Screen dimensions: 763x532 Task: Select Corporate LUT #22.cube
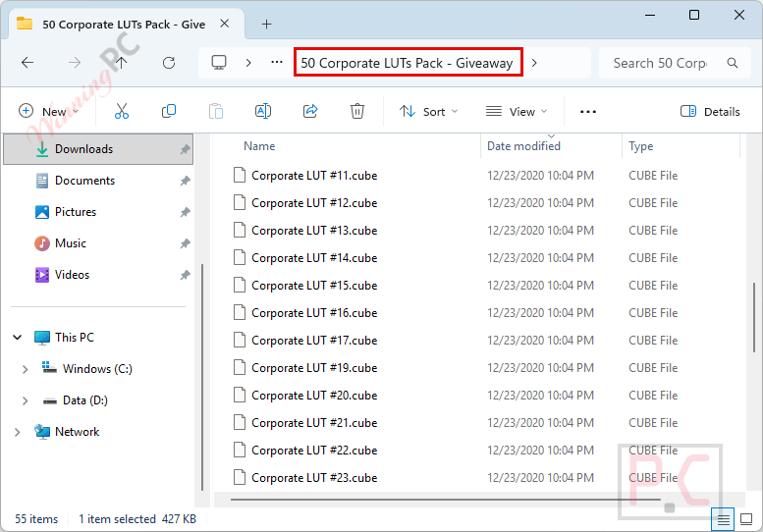[x=314, y=451]
